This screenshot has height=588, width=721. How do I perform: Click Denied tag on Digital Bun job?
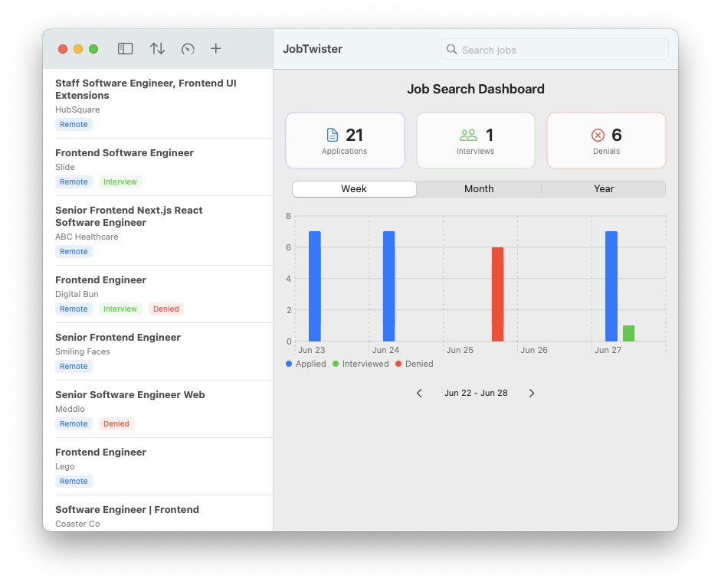(166, 309)
